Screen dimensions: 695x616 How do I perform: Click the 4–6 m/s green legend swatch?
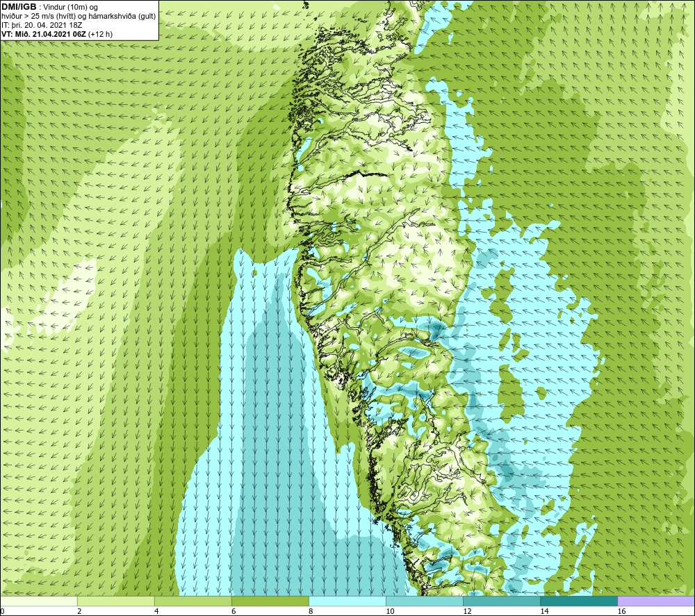tap(193, 601)
